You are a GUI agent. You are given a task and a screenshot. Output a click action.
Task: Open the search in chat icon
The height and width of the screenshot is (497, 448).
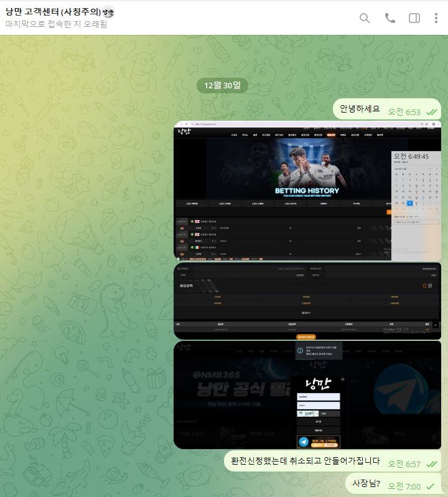[x=365, y=18]
